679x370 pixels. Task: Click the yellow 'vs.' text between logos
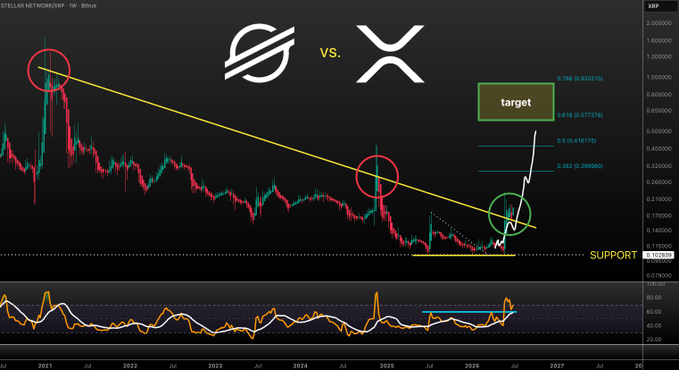tap(330, 53)
